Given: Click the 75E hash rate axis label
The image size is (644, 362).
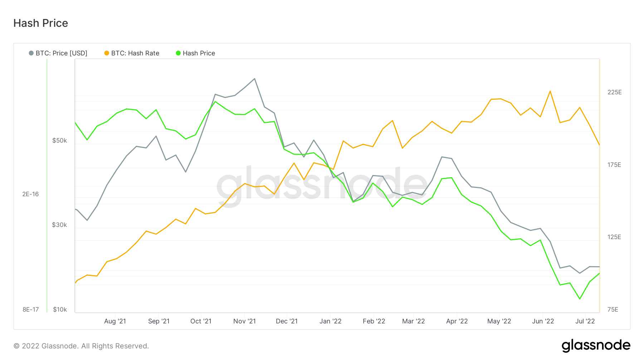Looking at the screenshot, I should tap(613, 309).
